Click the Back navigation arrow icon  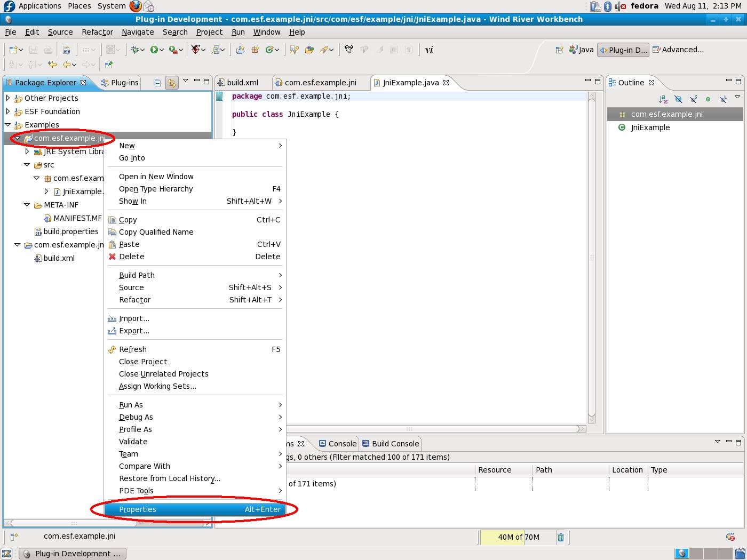[67, 65]
